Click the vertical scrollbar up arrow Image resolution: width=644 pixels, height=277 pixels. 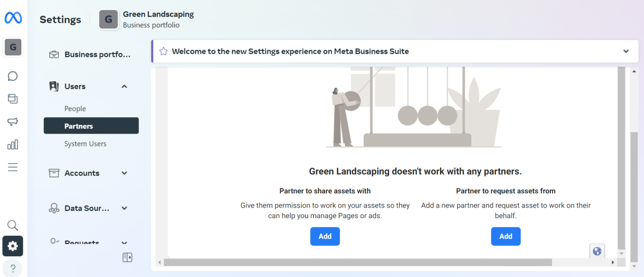pos(635,72)
